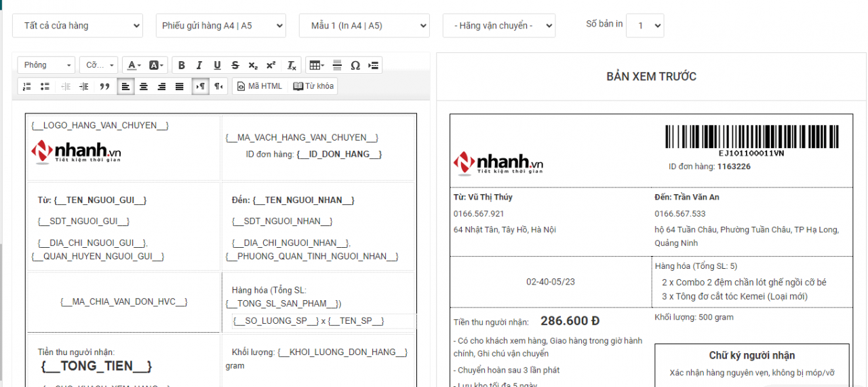Image resolution: width=868 pixels, height=387 pixels.
Task: Click the {__TONG_SL_SAN_PHAM__} placeholder
Action: tap(283, 303)
